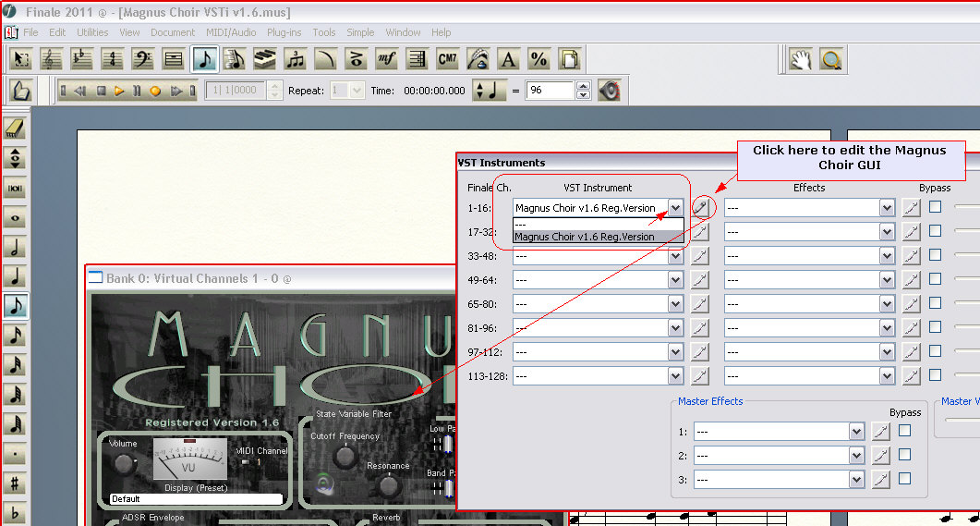Viewport: 980px width, 526px height.
Task: Activate the Simple Entry tool in main toolbar
Action: (204, 59)
